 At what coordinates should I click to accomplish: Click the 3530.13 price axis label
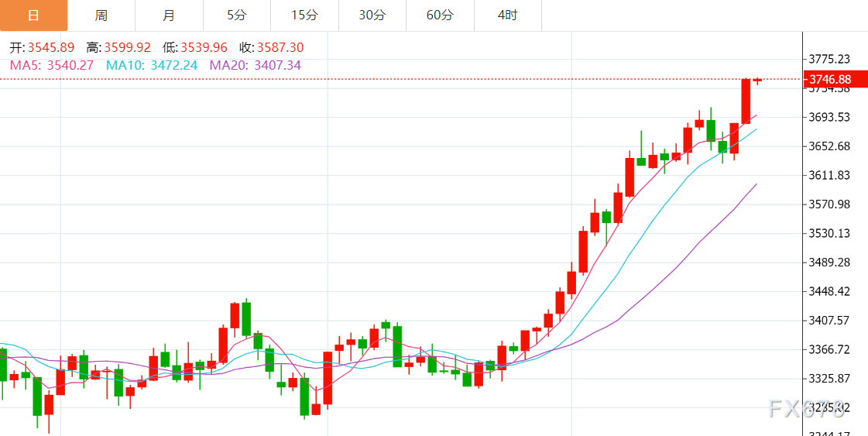(x=829, y=233)
